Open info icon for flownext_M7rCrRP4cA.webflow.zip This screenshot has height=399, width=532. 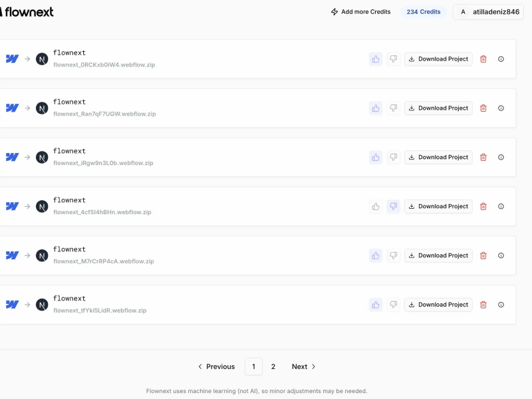click(x=501, y=256)
